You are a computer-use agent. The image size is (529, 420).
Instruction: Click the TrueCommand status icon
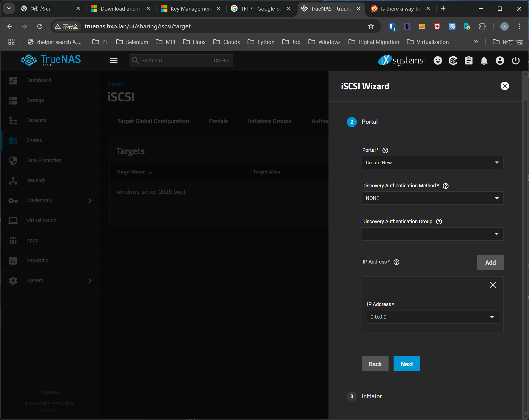pyautogui.click(x=453, y=61)
